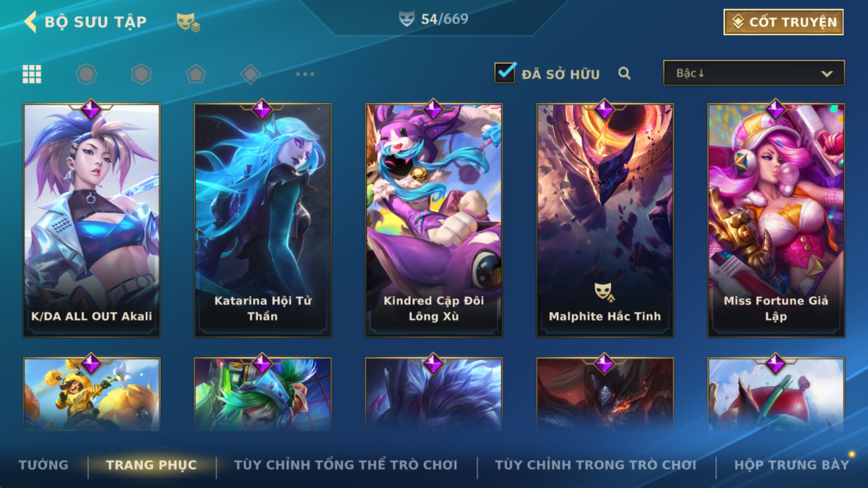The height and width of the screenshot is (488, 868).
Task: Open Tùy Chỉnh Tổng Thể Trò Chơi tab
Action: pos(346,465)
